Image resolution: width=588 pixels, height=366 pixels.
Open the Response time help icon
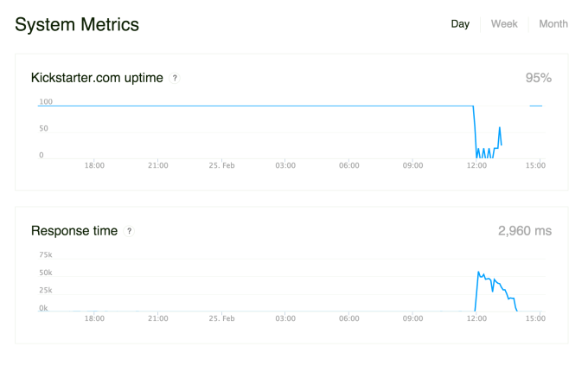pos(130,231)
